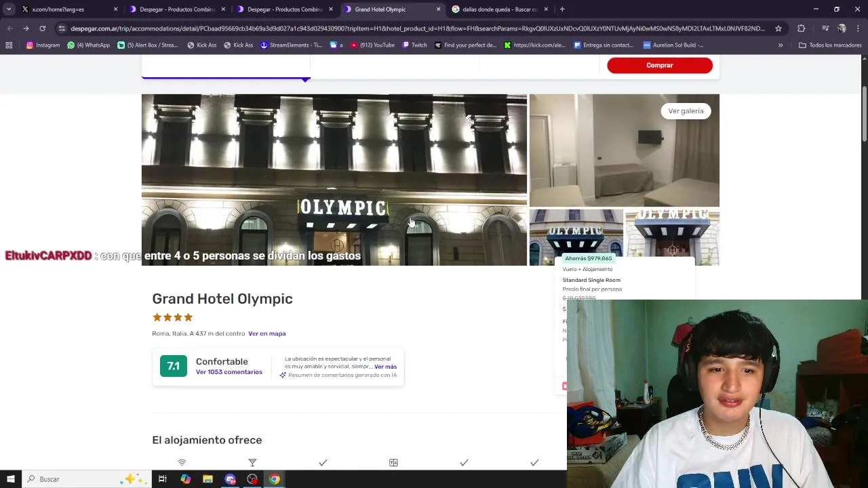Click the WiFi amenity icon

tap(182, 462)
